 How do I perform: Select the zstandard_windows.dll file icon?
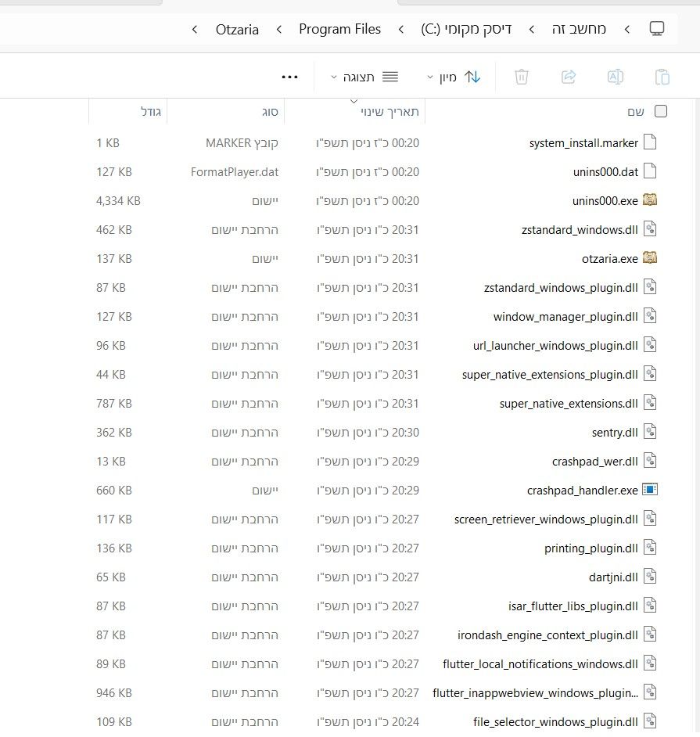tap(650, 229)
